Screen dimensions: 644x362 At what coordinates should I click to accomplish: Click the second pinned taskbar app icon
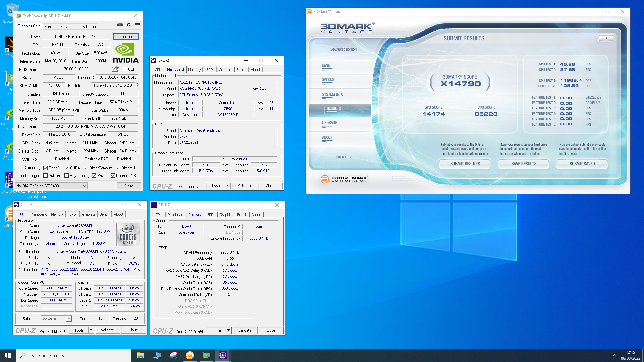pos(157,355)
